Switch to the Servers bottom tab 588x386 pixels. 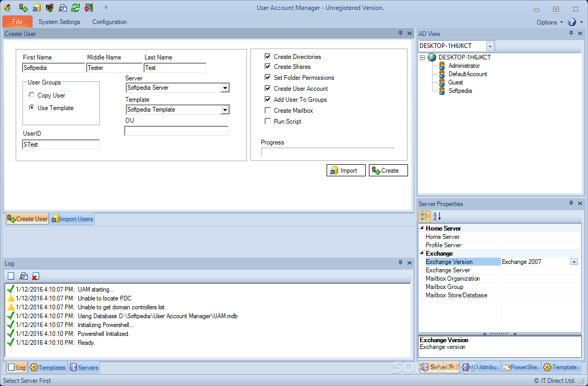click(84, 368)
